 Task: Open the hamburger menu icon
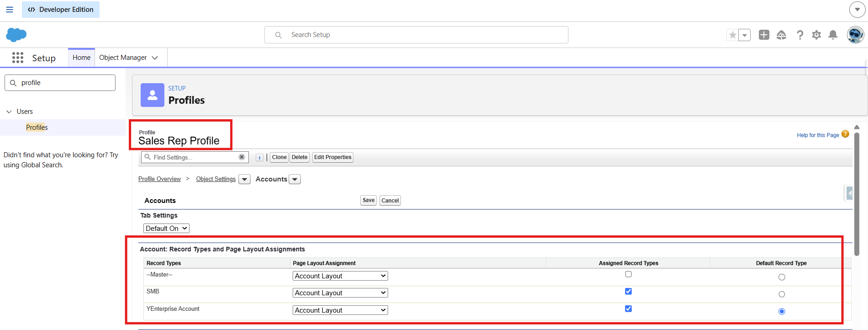tap(10, 10)
